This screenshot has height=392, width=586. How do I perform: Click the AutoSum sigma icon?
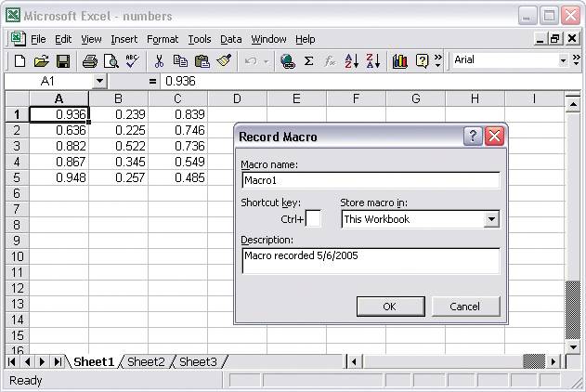coord(308,61)
